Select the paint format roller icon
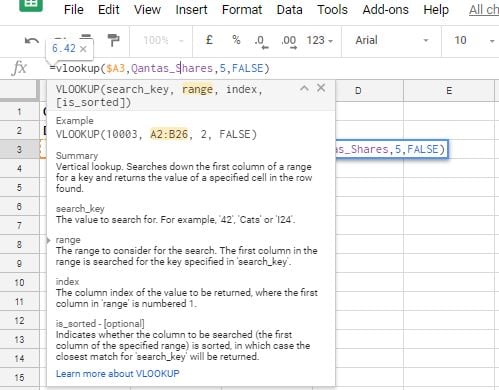The height and width of the screenshot is (390, 499). pyautogui.click(x=113, y=40)
